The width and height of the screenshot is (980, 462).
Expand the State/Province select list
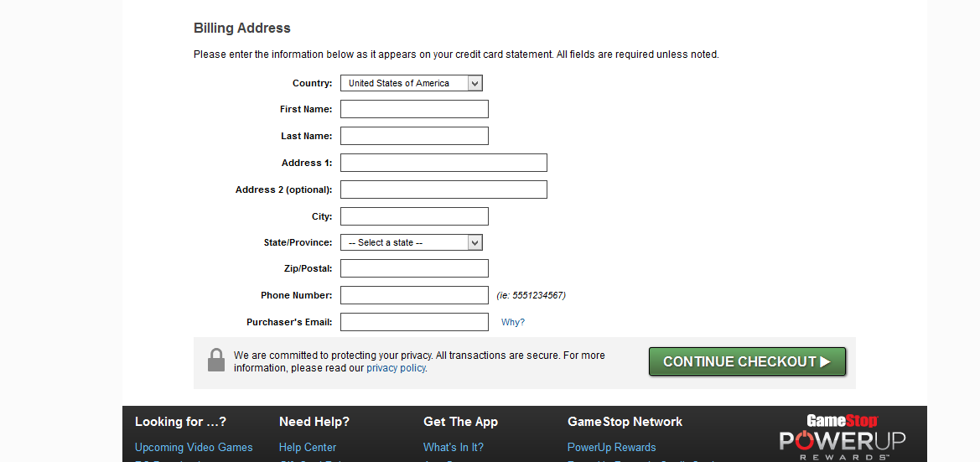point(411,242)
